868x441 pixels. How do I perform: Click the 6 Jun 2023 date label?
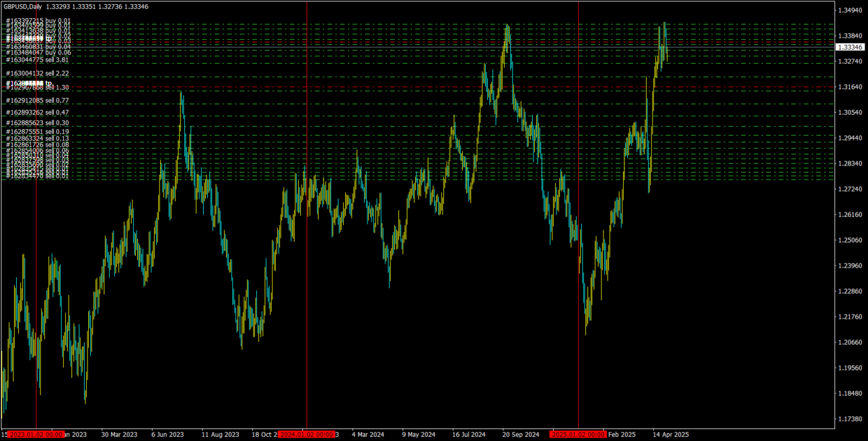pyautogui.click(x=168, y=435)
